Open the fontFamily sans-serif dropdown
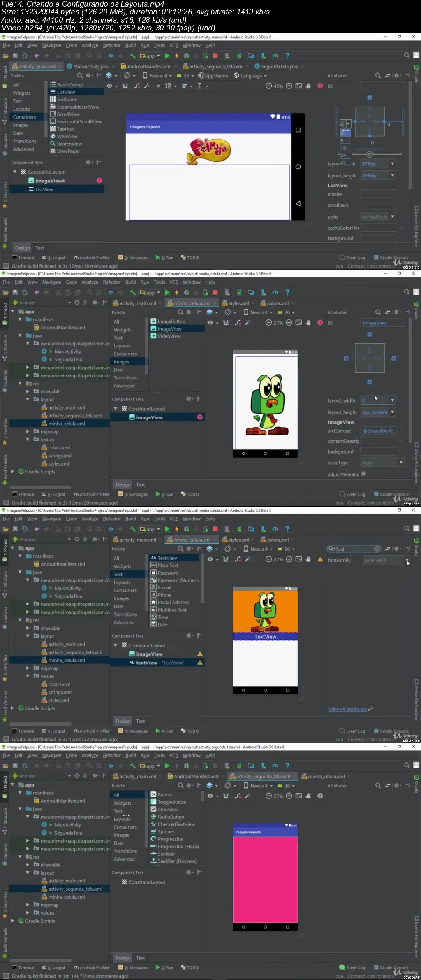This screenshot has height=980, width=421. pos(407,560)
